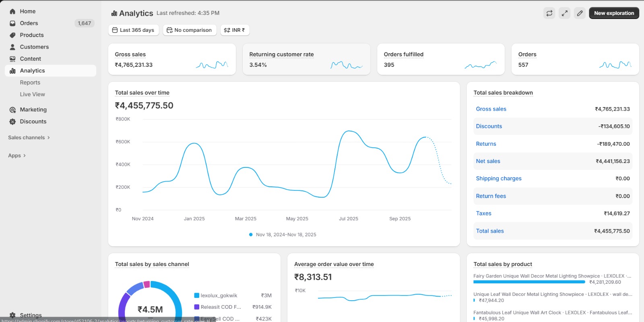This screenshot has width=644, height=322.
Task: Click the Home icon in the sidebar
Action: [x=12, y=12]
